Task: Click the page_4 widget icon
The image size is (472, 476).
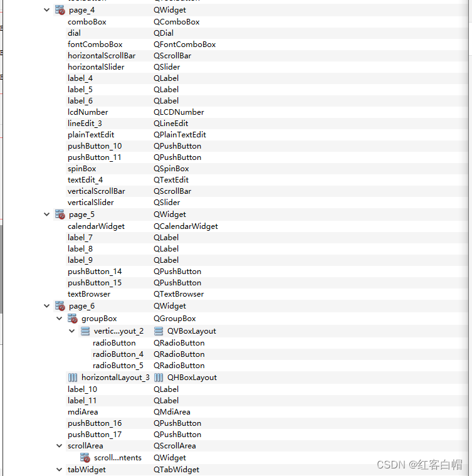Action: (60, 10)
